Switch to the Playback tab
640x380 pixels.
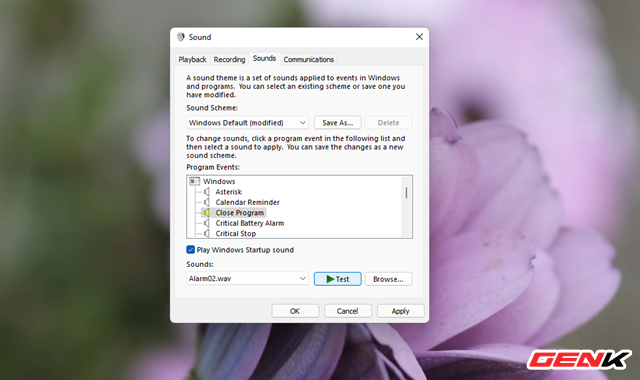[192, 60]
